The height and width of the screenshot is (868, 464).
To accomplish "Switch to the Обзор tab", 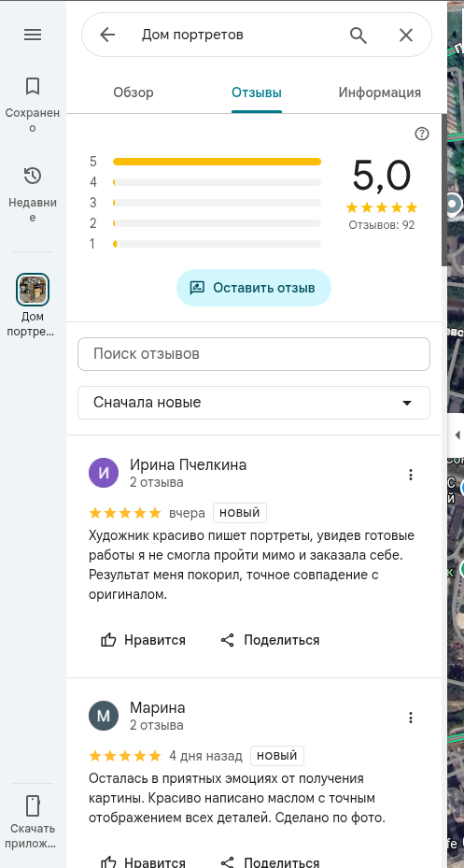I will coord(134,92).
